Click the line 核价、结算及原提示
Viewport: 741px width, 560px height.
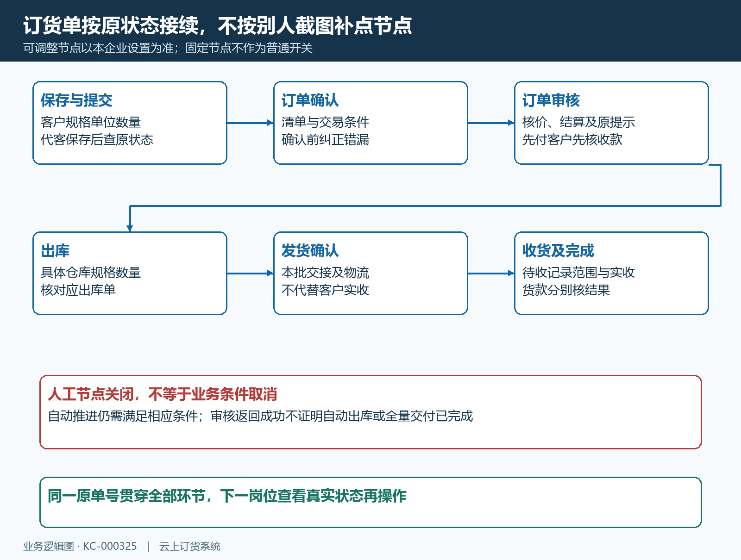click(x=578, y=122)
